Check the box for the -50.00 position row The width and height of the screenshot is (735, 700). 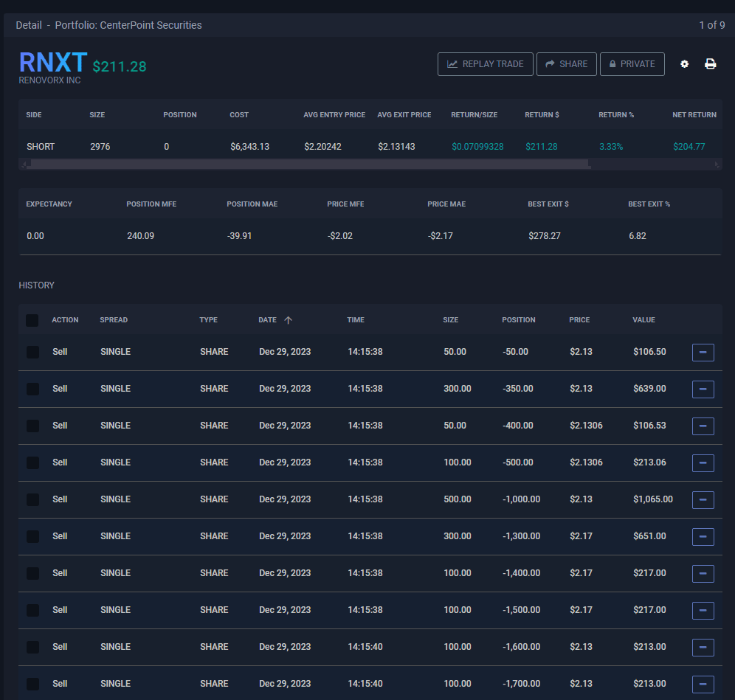coord(32,353)
